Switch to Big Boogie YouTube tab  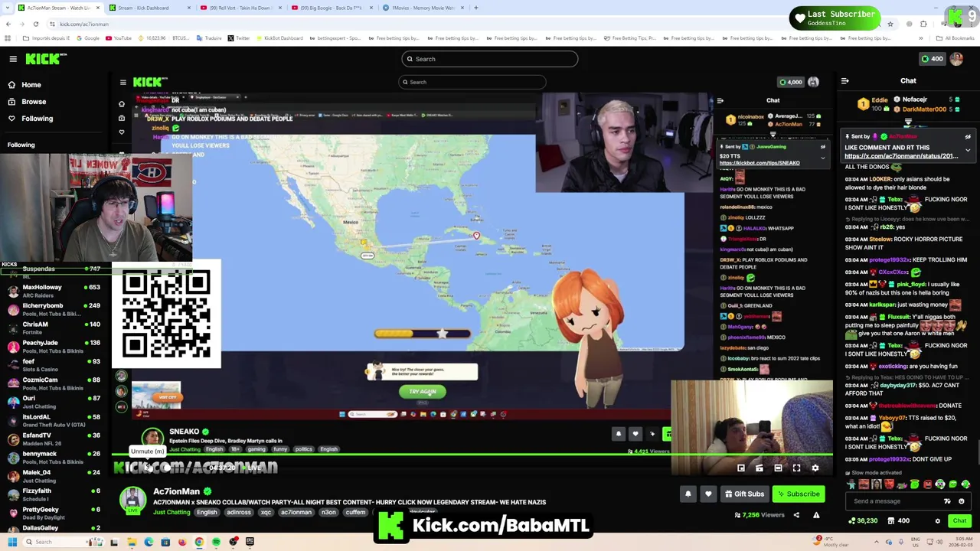coord(332,8)
